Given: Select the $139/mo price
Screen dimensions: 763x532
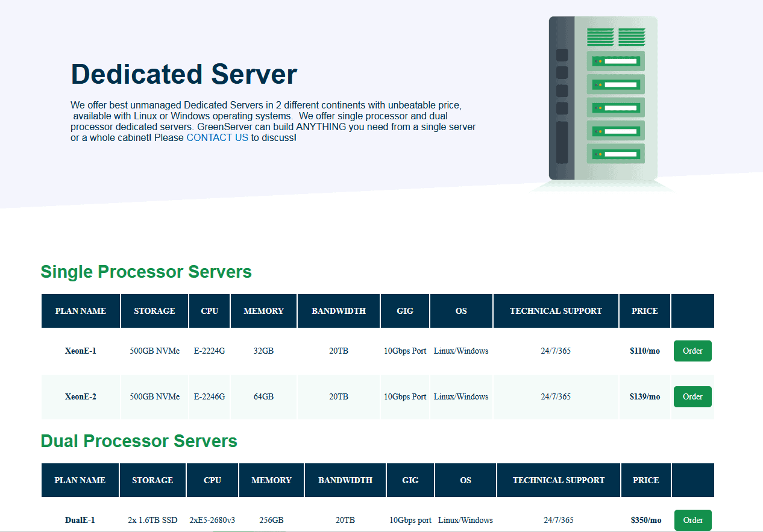Looking at the screenshot, I should [644, 396].
